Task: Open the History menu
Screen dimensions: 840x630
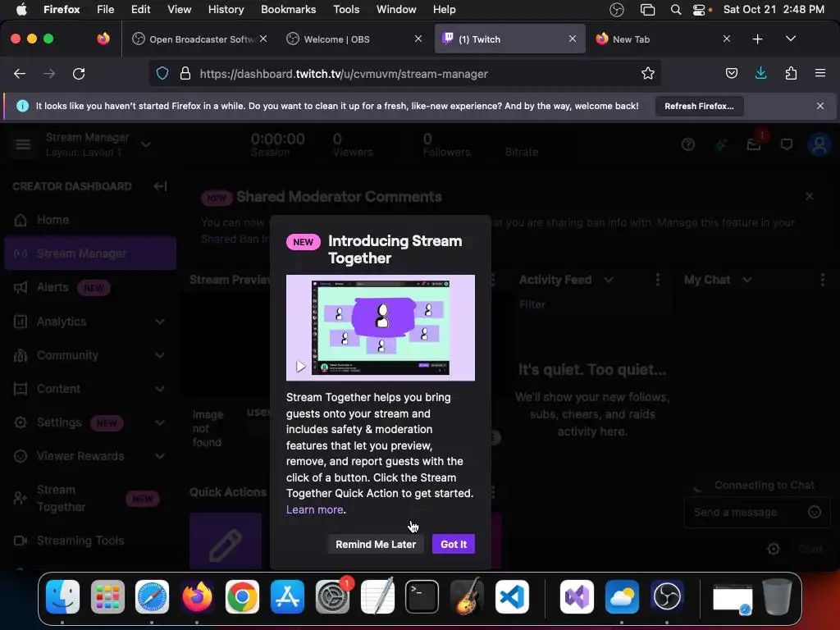Action: pos(226,9)
